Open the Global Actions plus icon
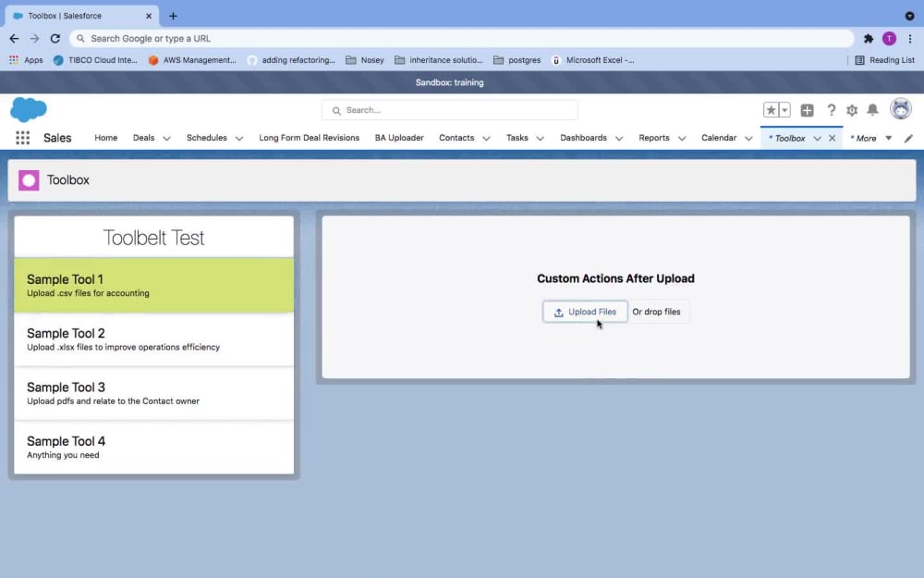This screenshot has height=578, width=924. tap(807, 110)
